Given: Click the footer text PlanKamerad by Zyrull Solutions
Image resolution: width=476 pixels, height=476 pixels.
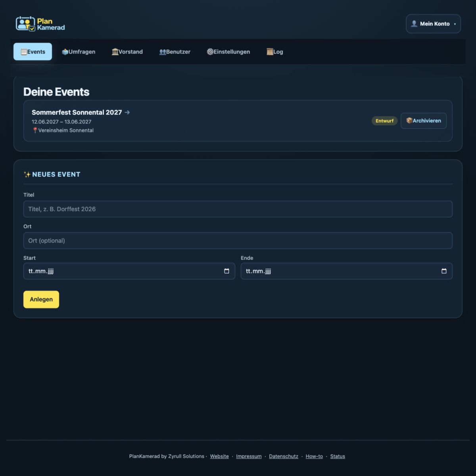Looking at the screenshot, I should coord(167,457).
